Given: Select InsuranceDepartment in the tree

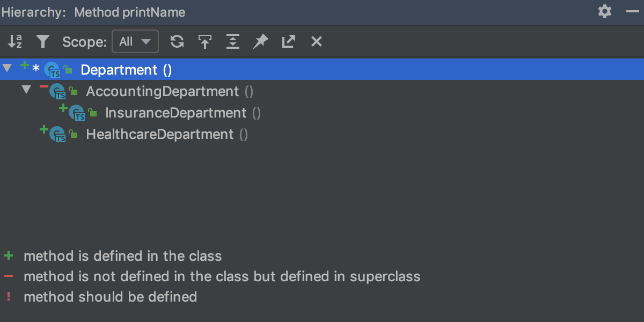Looking at the screenshot, I should 175,113.
